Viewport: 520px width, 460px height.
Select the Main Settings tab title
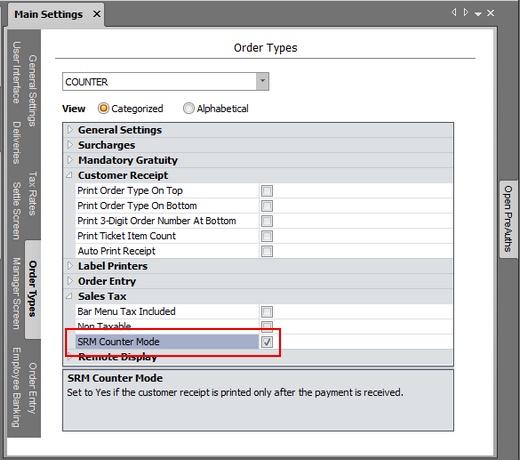coord(48,14)
